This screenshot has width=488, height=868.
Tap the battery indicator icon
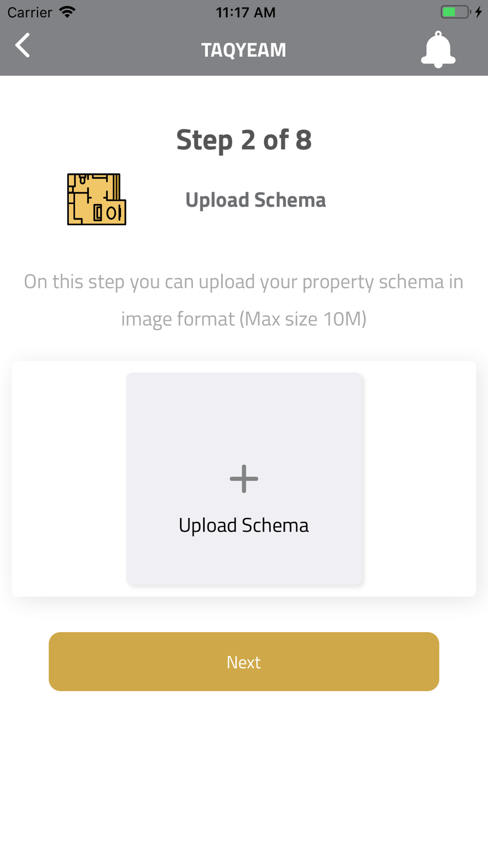tap(456, 12)
